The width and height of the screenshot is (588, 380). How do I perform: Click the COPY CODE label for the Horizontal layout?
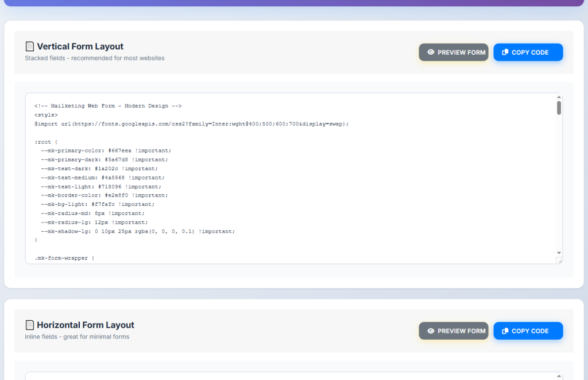click(x=530, y=331)
